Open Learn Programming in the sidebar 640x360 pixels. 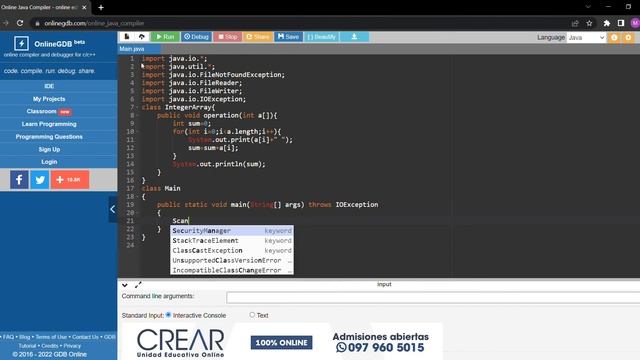point(49,124)
